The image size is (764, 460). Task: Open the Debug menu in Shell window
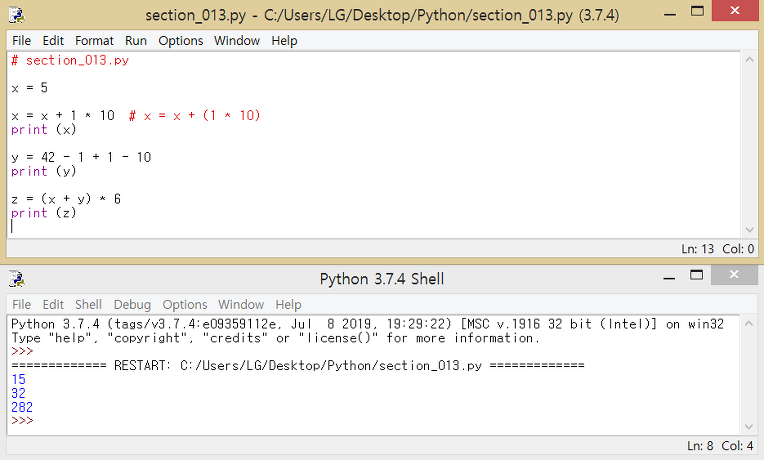click(132, 305)
